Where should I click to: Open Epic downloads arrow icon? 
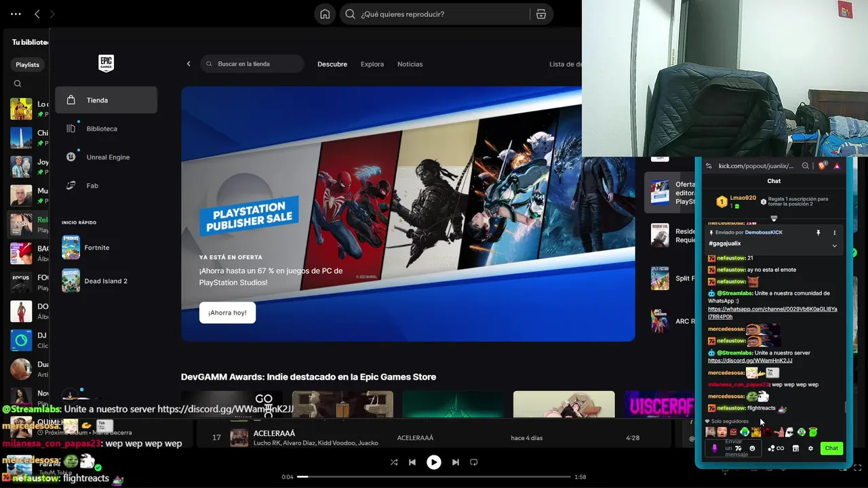(x=69, y=395)
